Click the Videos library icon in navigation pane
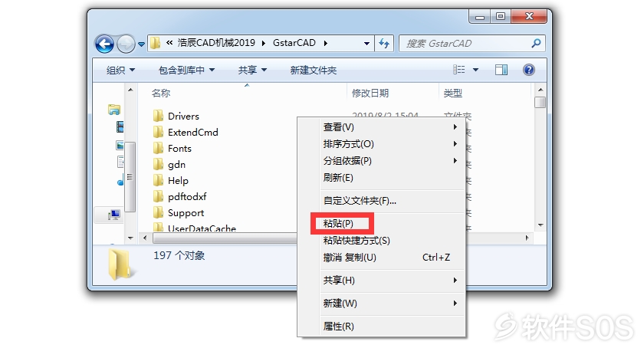This screenshot has height=348, width=644. coord(120,127)
